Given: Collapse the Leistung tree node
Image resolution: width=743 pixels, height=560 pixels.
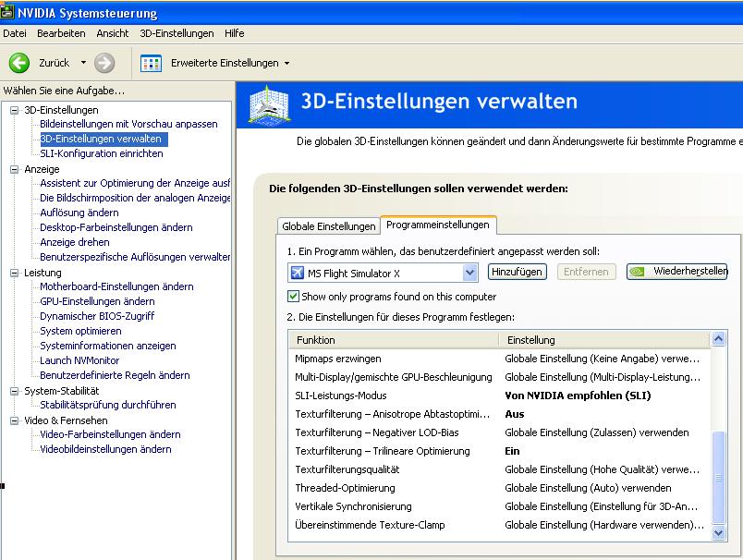Looking at the screenshot, I should pyautogui.click(x=14, y=273).
